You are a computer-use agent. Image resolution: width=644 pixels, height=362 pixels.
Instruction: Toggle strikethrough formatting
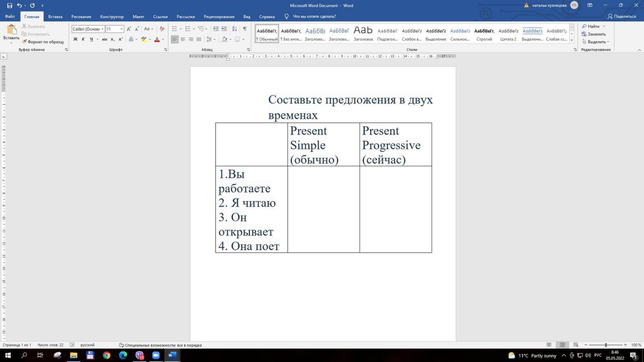[x=105, y=39]
